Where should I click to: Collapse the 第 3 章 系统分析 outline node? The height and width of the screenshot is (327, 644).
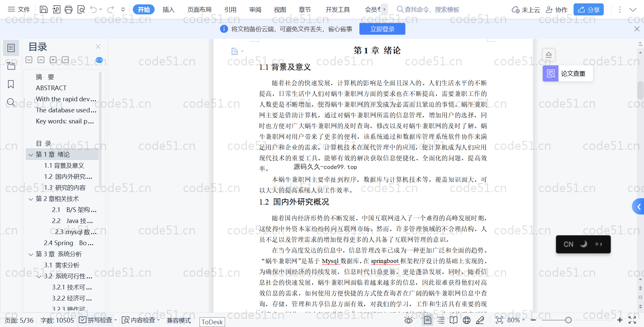pos(31,255)
